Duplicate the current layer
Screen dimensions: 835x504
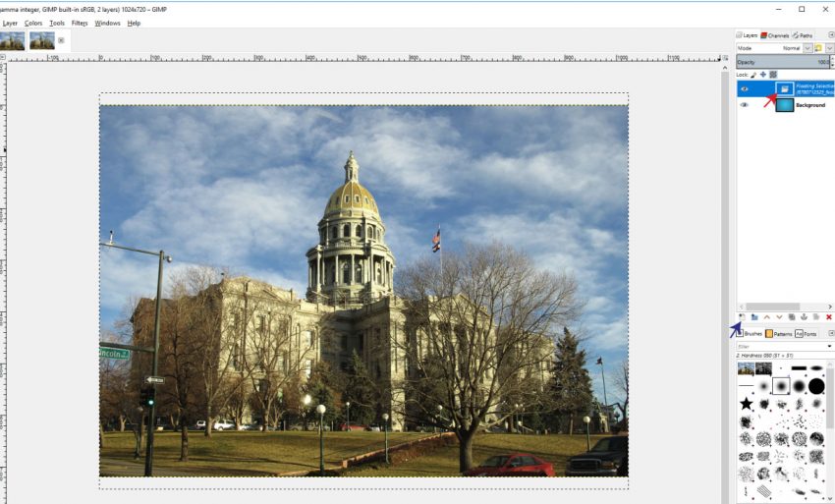click(792, 317)
